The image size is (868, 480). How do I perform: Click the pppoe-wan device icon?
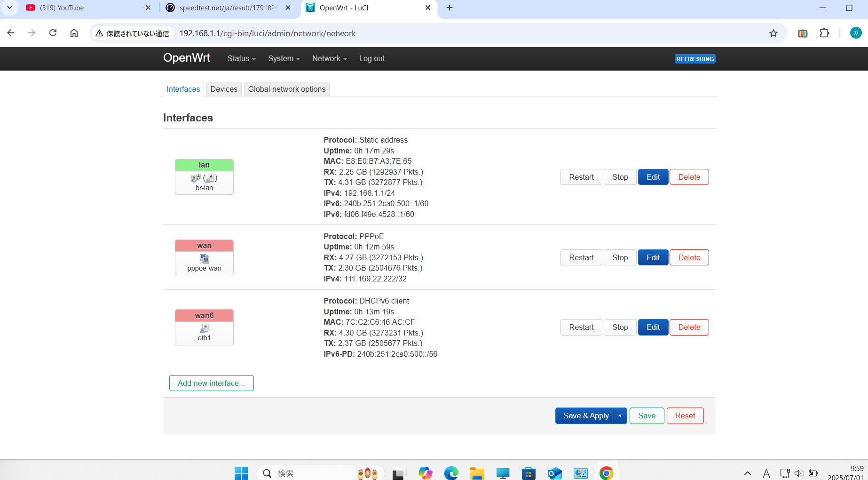click(204, 258)
